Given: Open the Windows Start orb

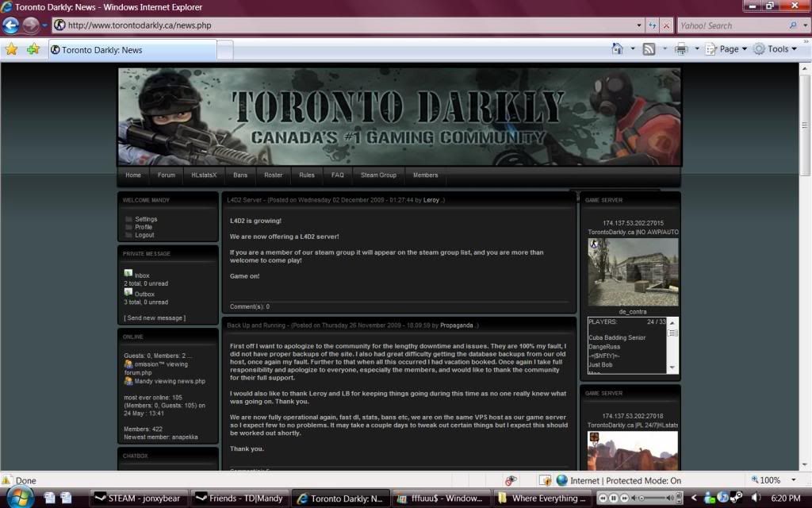Looking at the screenshot, I should pos(17,498).
